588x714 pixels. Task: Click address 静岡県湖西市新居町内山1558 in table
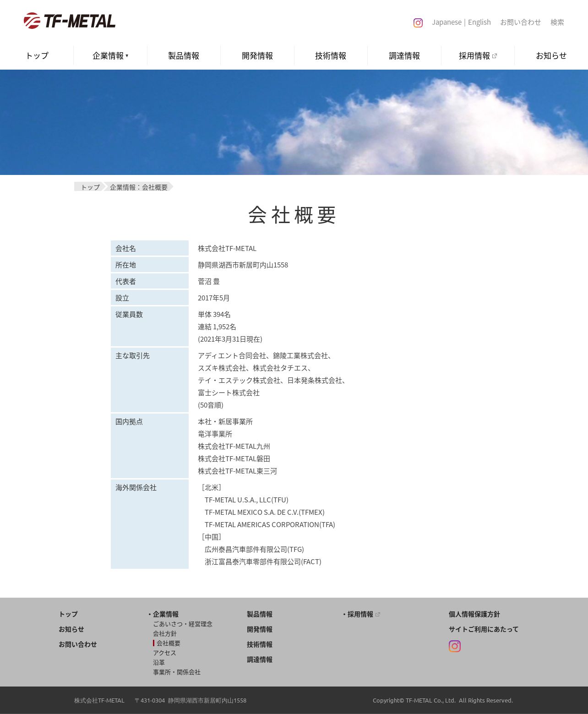pos(243,265)
